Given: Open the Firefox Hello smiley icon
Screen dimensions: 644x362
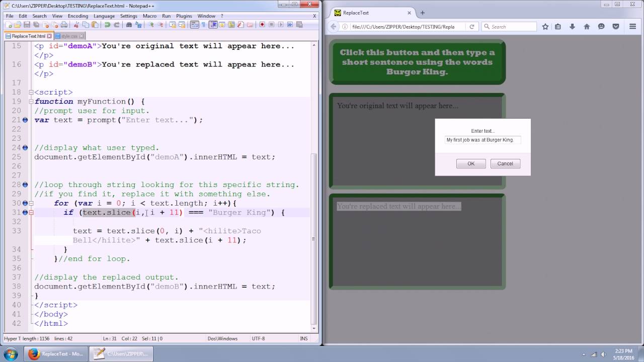Looking at the screenshot, I should point(601,27).
